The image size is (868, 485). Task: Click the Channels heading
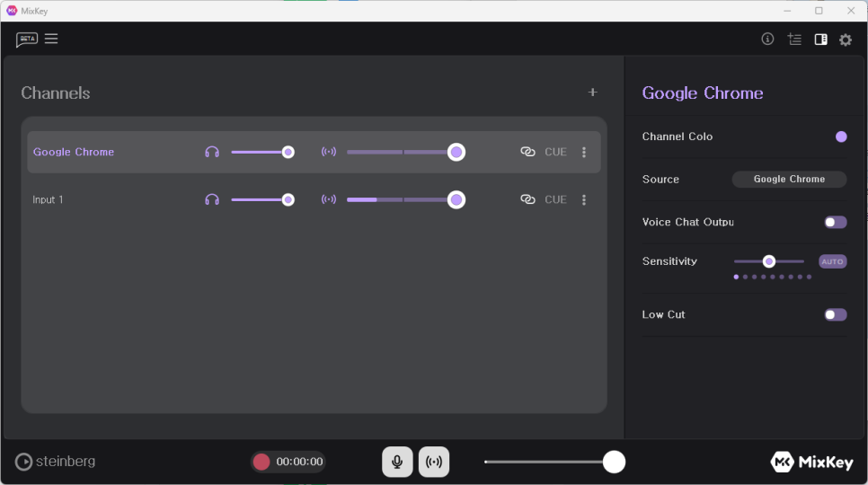[56, 93]
